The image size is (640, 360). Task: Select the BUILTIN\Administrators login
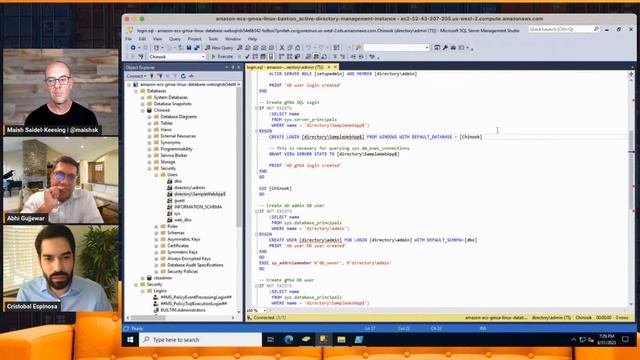pos(183,310)
